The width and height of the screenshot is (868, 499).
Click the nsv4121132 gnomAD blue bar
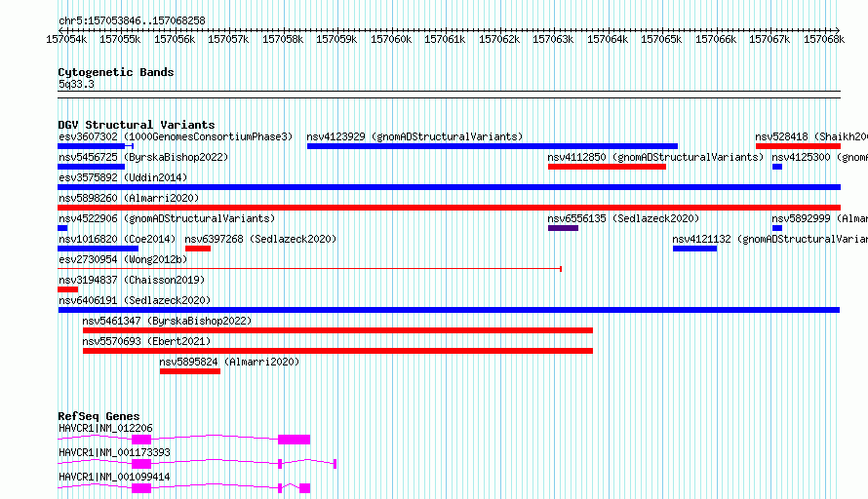694,249
